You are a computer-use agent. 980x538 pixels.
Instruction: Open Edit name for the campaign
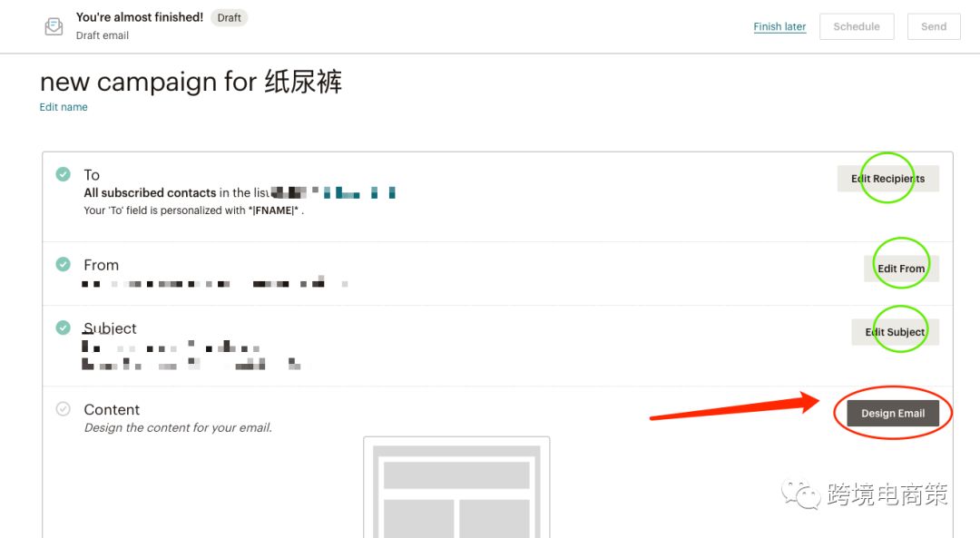64,107
